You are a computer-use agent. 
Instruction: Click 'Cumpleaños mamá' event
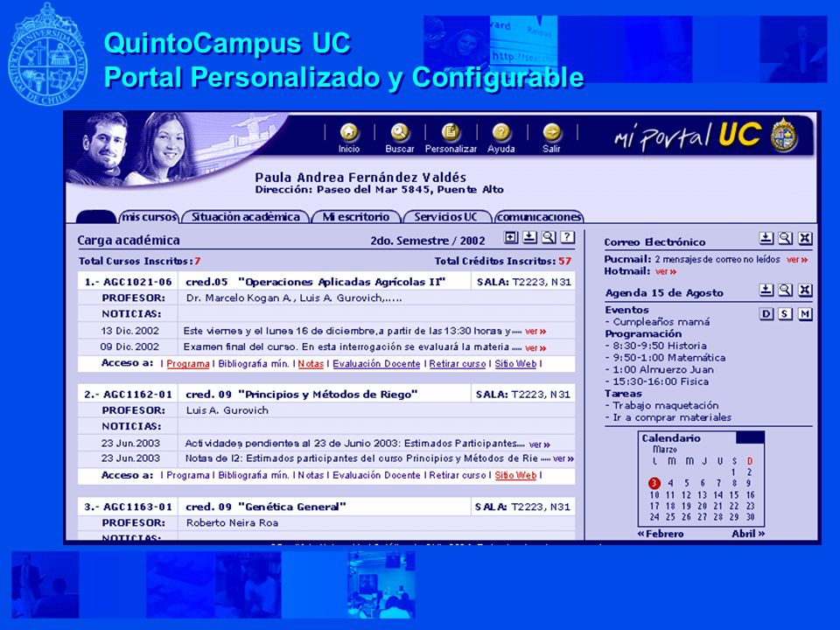pos(661,322)
